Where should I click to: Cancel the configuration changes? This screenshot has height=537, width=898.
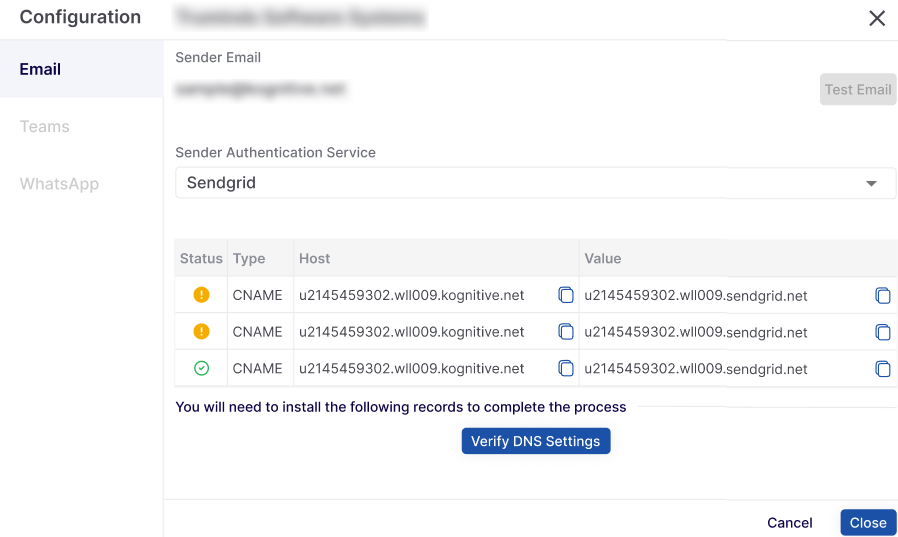[x=789, y=523]
